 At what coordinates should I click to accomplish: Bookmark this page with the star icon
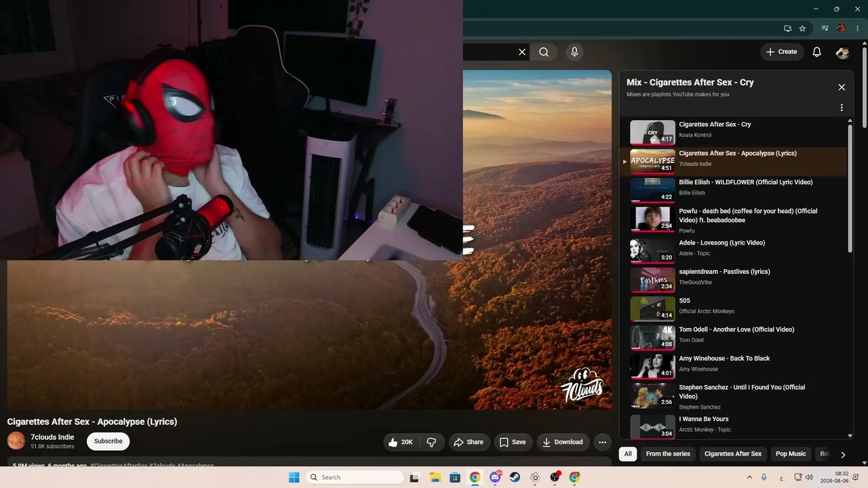pos(802,28)
